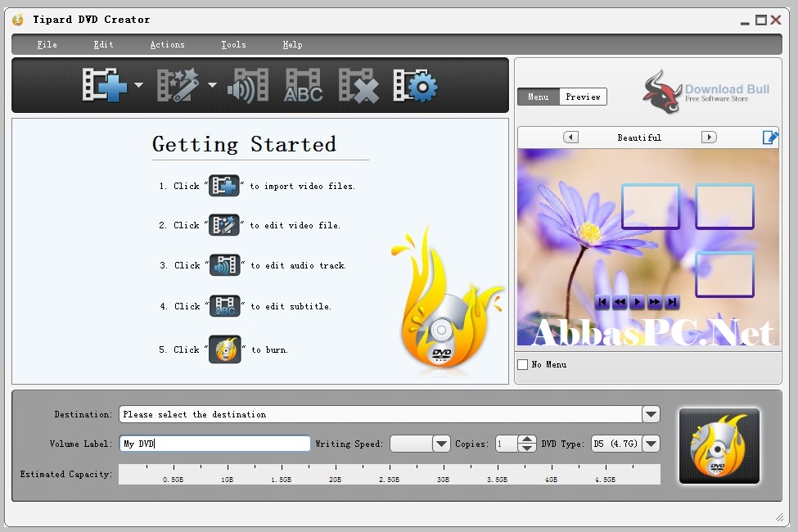Select the bottom-right menu thumbnail frame

tap(724, 274)
